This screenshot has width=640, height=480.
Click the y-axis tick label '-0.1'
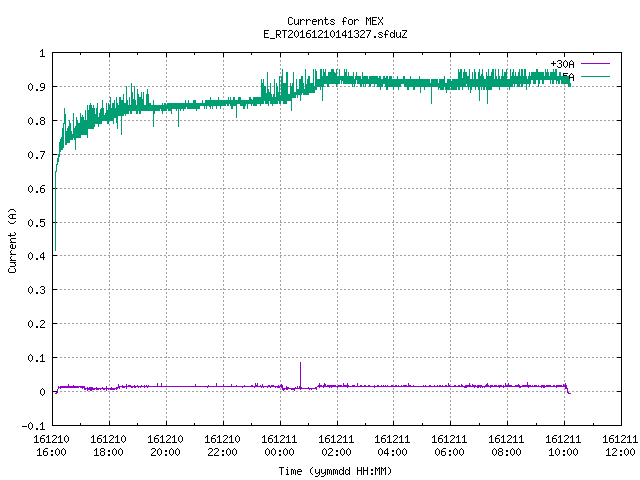click(33, 426)
